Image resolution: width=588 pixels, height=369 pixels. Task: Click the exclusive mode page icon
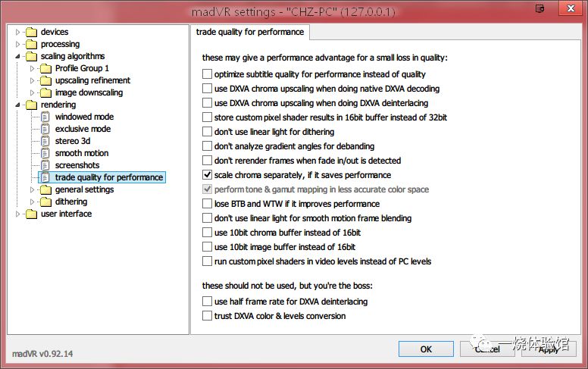45,129
